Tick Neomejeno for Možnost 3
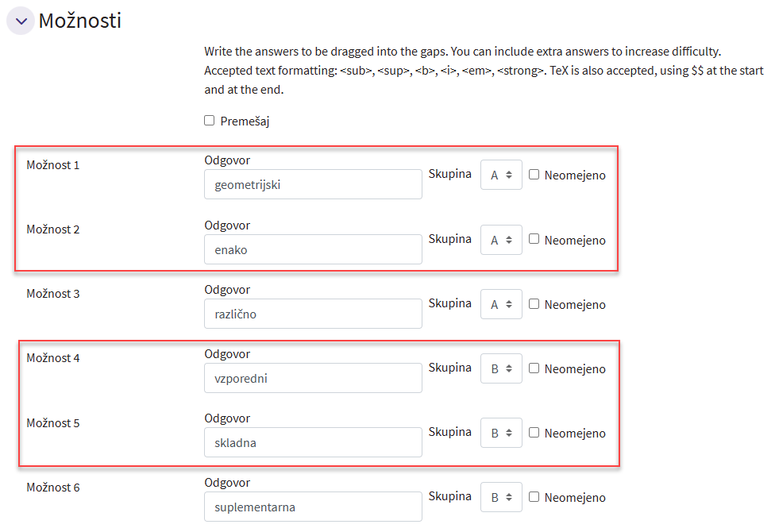This screenshot has height=532, width=775. [534, 303]
